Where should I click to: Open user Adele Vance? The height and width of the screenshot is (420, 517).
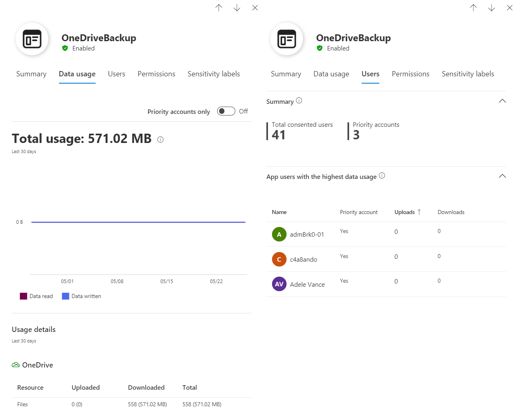coord(307,284)
